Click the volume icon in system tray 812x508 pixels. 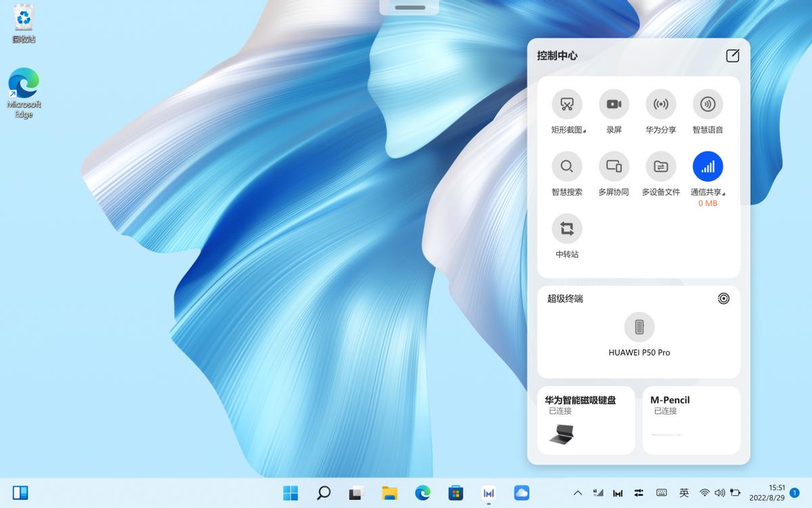click(x=719, y=493)
